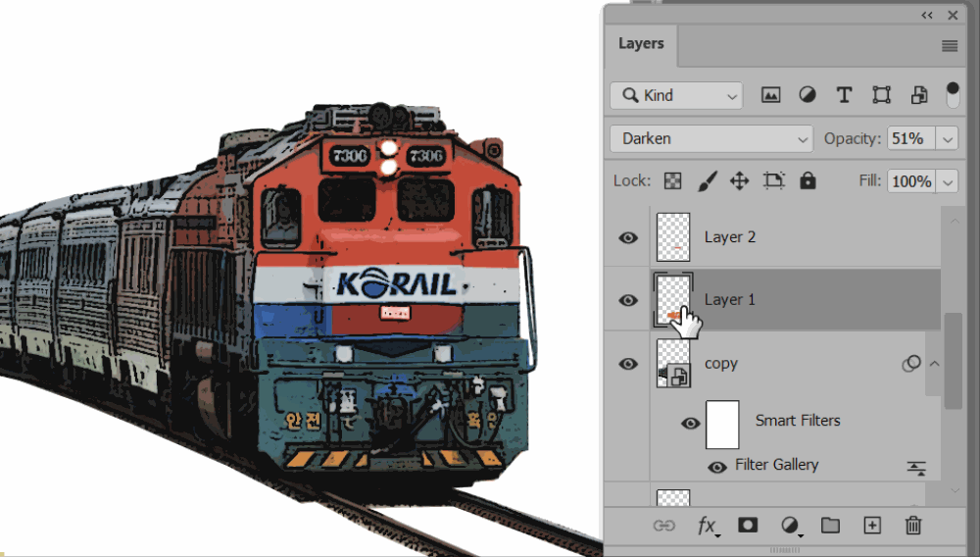Filter layers by adjustment layer type

(807, 95)
